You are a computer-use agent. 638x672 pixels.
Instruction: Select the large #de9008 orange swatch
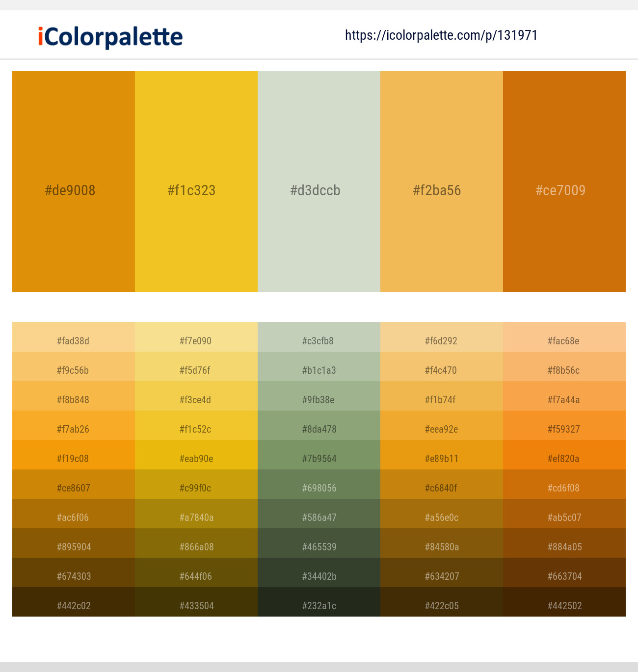[74, 181]
